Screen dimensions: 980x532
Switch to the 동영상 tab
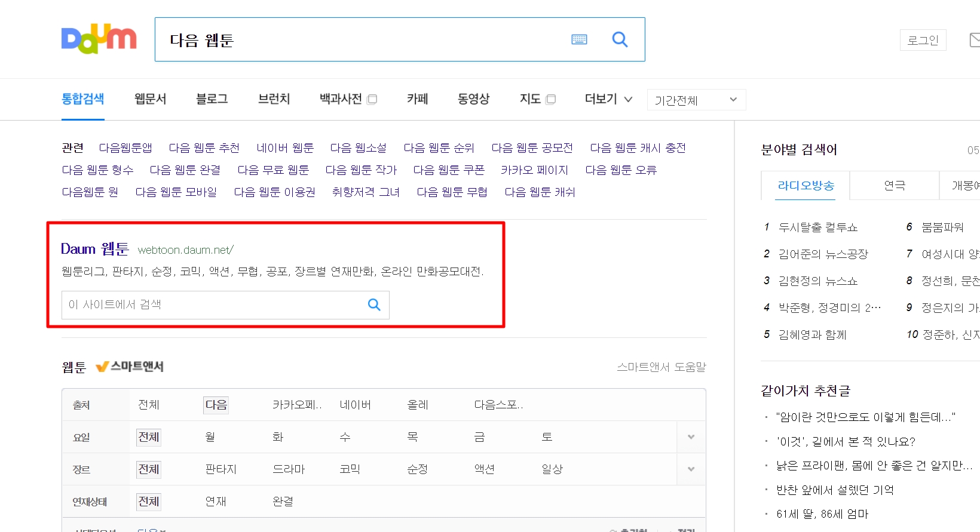[474, 99]
